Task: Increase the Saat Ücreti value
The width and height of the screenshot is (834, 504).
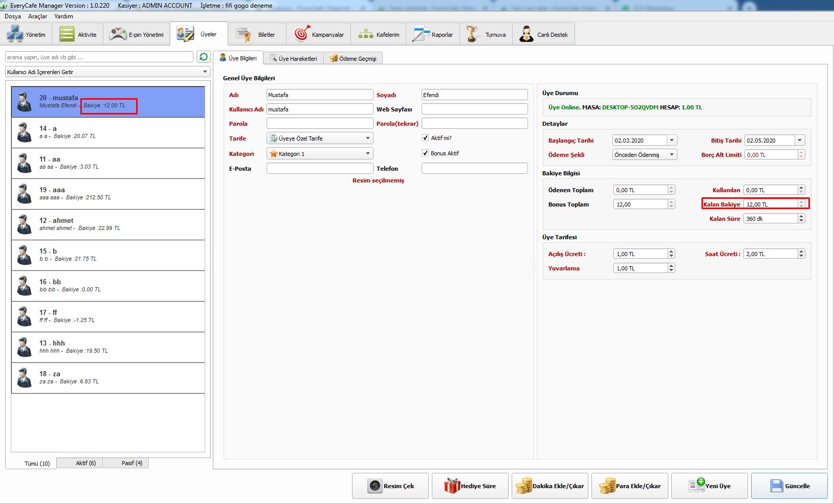Action: (x=801, y=251)
